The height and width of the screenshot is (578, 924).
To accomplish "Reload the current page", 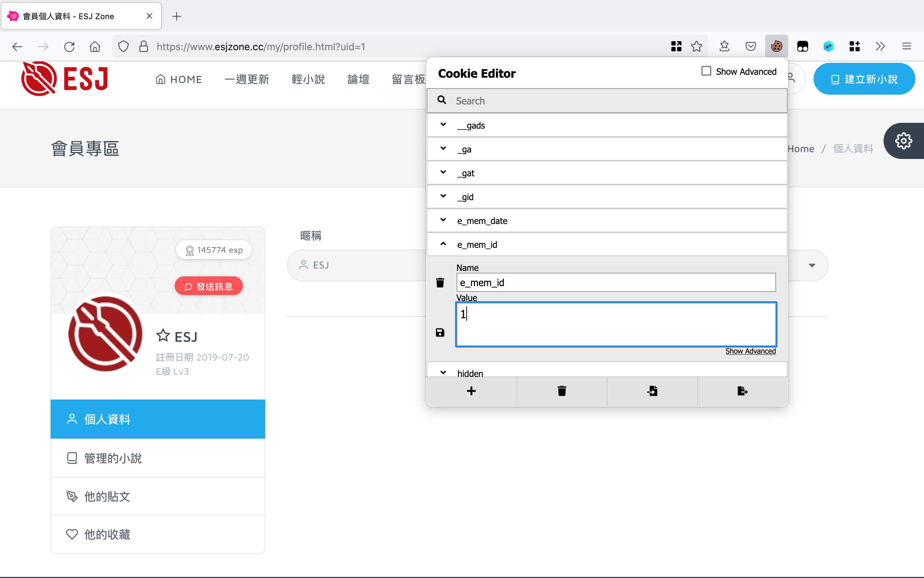I will coord(69,47).
